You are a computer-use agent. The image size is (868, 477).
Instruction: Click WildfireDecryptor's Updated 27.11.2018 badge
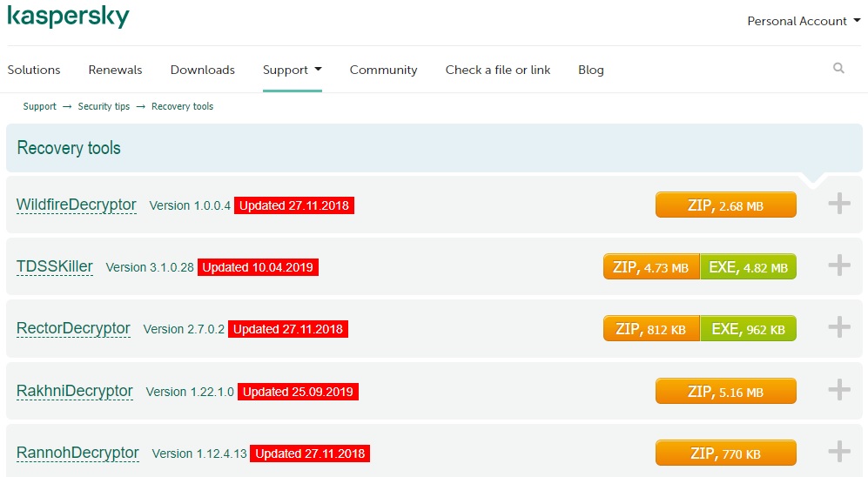[294, 205]
